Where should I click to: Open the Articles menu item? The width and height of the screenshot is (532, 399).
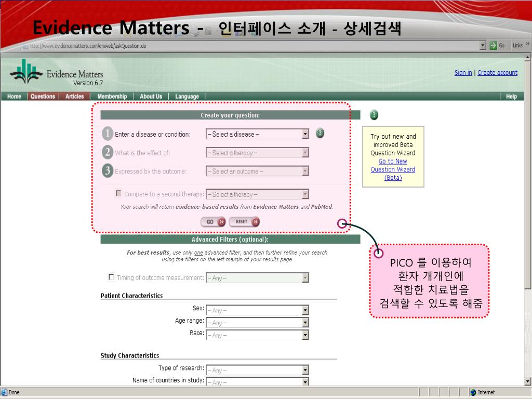click(x=75, y=96)
